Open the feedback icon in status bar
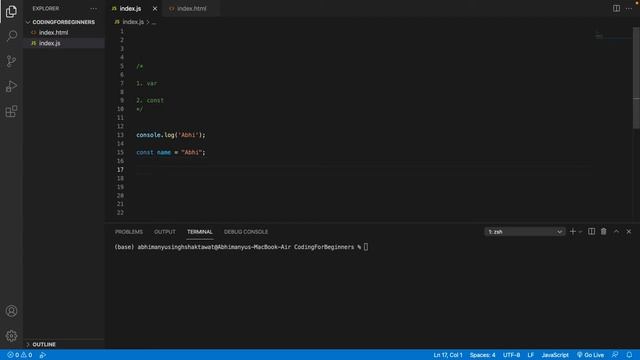Viewport: 640px width, 360px height. point(615,355)
